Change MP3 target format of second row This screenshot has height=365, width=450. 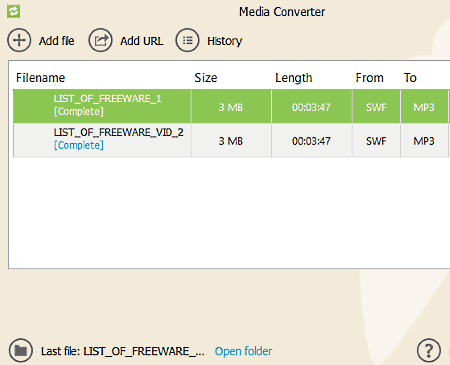pyautogui.click(x=424, y=141)
